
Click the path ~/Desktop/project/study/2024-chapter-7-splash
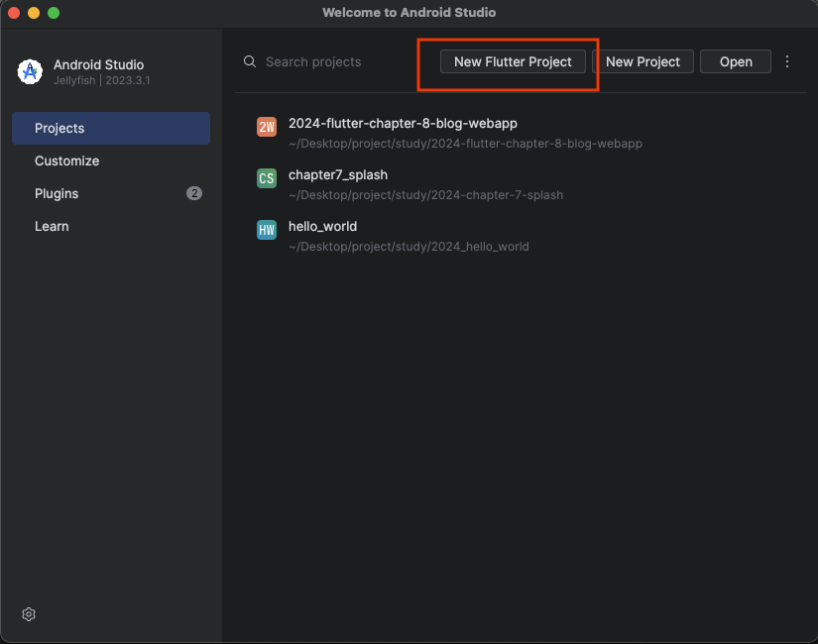pyautogui.click(x=425, y=195)
